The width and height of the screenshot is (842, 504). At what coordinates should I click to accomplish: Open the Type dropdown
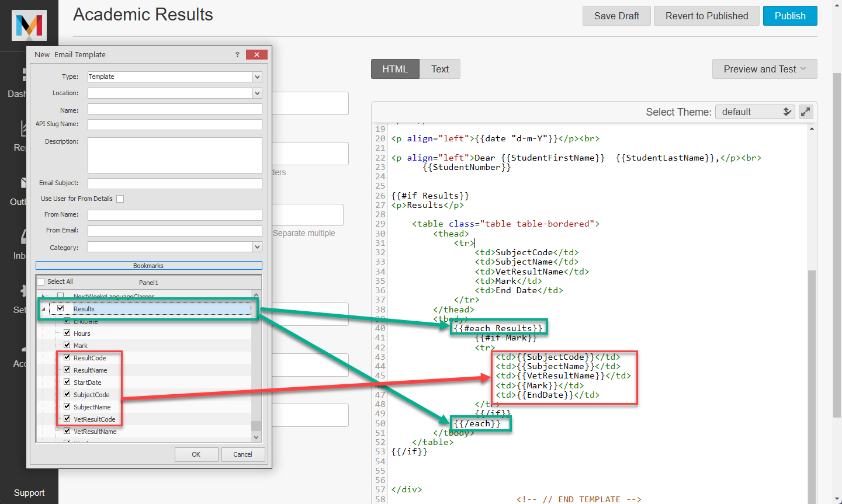tap(257, 77)
